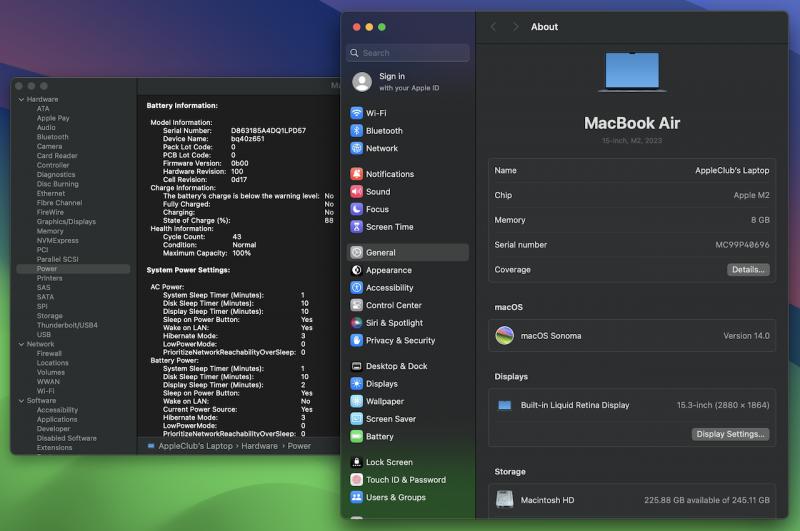Click the macOS Sonoma icon
This screenshot has width=800, height=531.
pyautogui.click(x=505, y=336)
